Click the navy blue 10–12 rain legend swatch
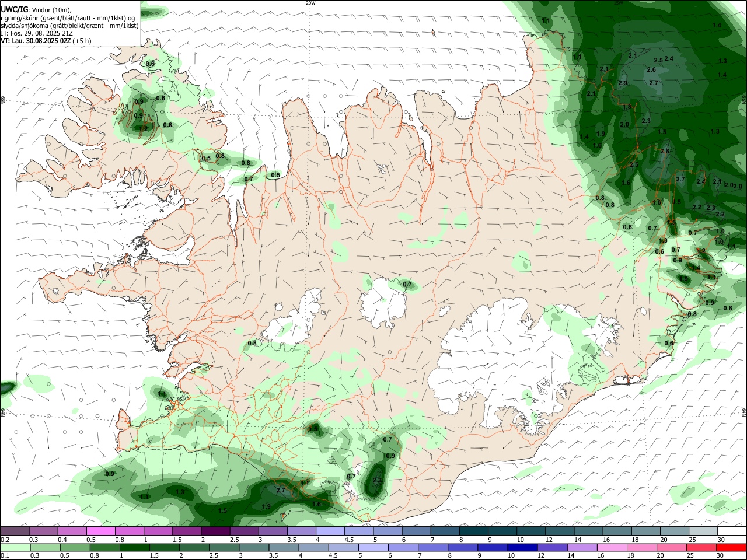Image resolution: width=747 pixels, height=560 pixels. point(523,547)
